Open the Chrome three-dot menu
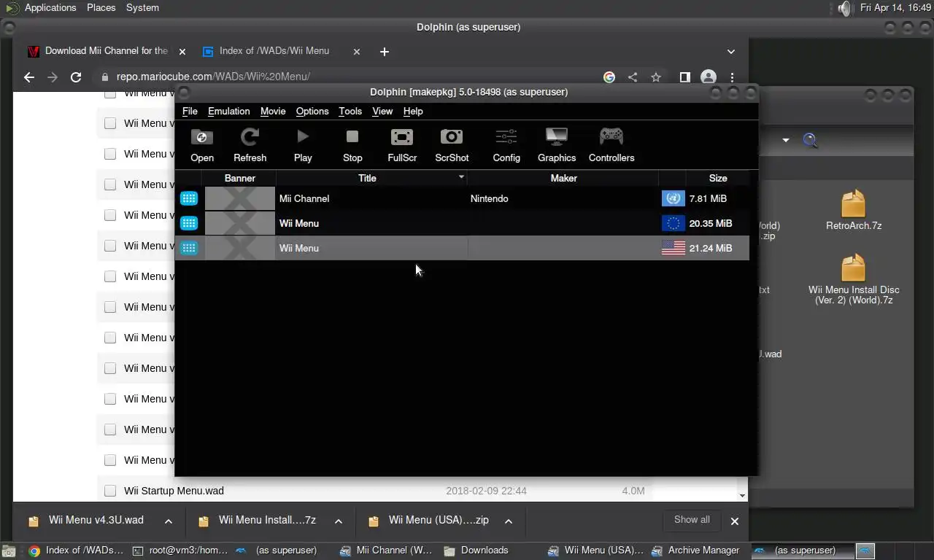Screen dimensions: 934x560 (732, 77)
